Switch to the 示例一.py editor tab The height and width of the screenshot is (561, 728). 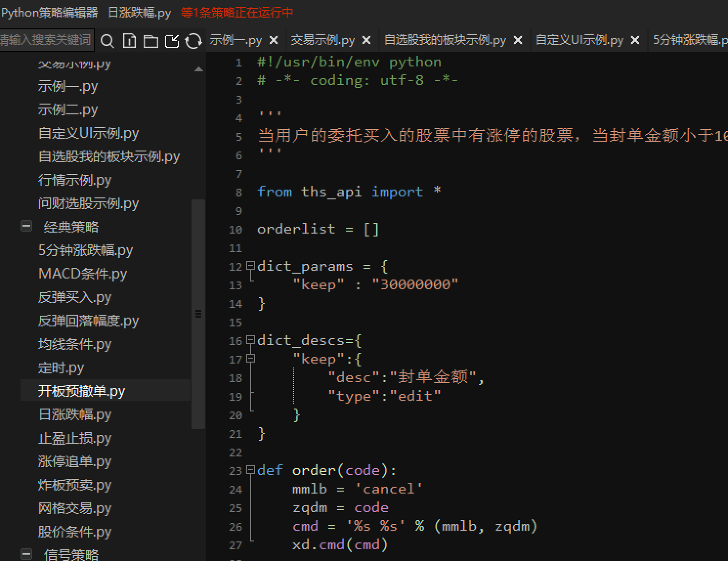[236, 40]
